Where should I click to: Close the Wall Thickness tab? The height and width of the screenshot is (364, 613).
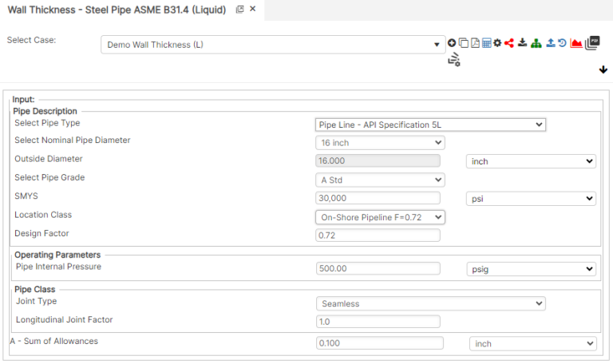click(x=253, y=9)
